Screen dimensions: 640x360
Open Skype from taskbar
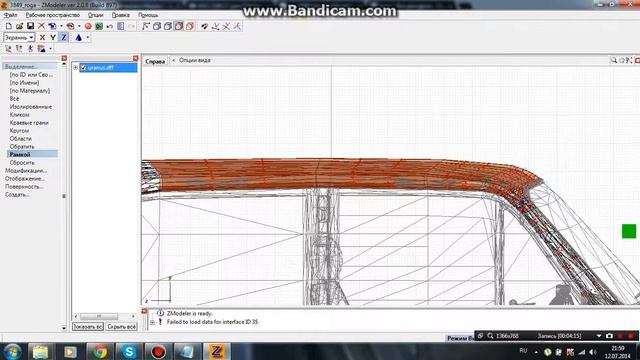[x=129, y=352]
